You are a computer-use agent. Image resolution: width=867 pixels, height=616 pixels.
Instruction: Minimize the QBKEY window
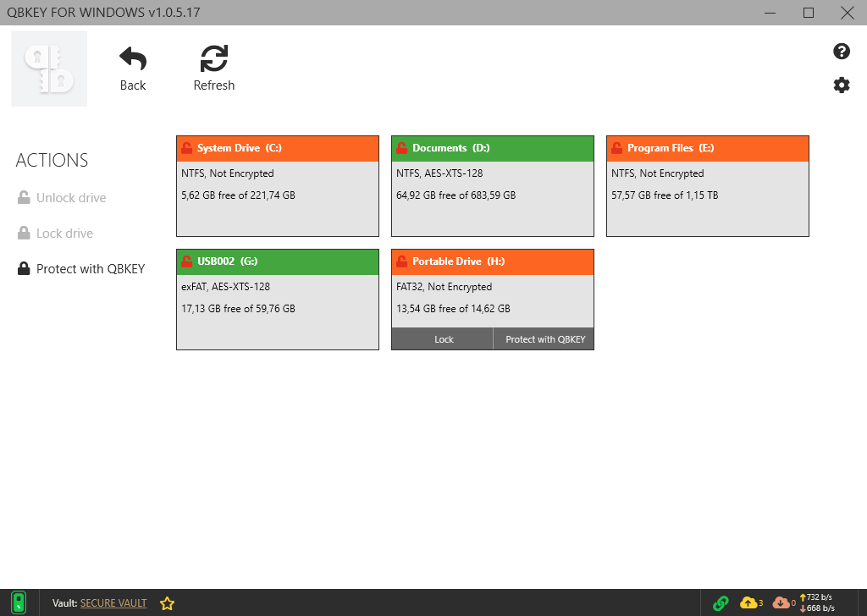point(770,13)
